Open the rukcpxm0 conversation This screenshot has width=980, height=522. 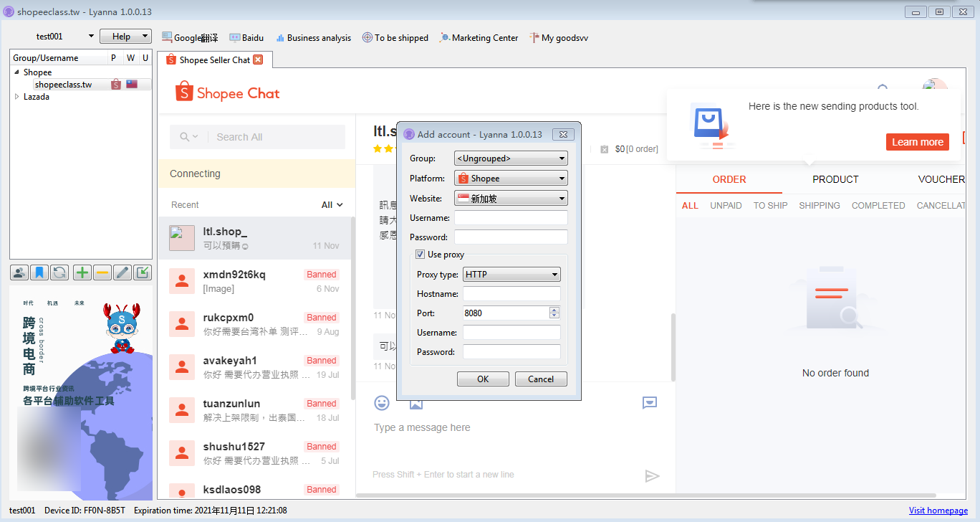pyautogui.click(x=256, y=324)
